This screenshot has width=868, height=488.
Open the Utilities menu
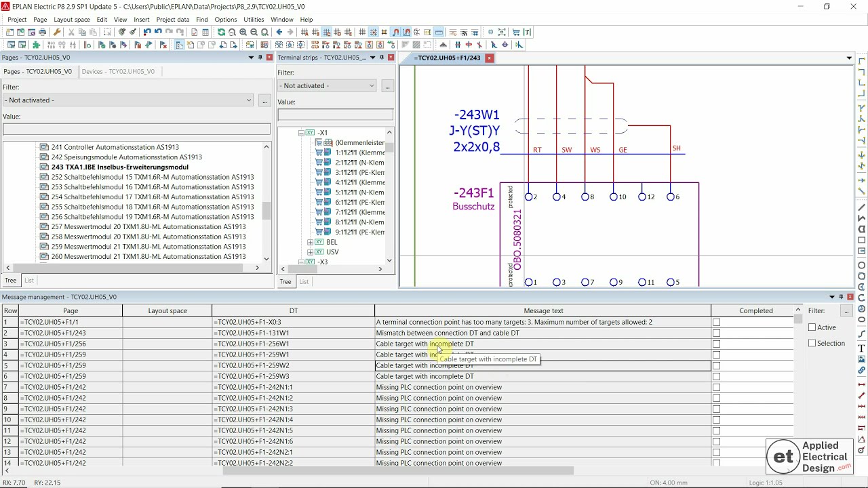[x=254, y=20]
